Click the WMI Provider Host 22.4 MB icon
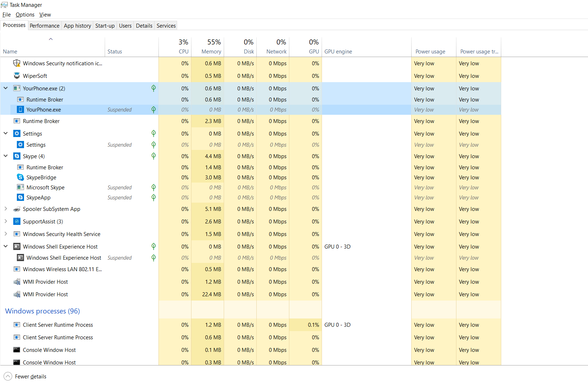This screenshot has height=387, width=588. point(16,294)
